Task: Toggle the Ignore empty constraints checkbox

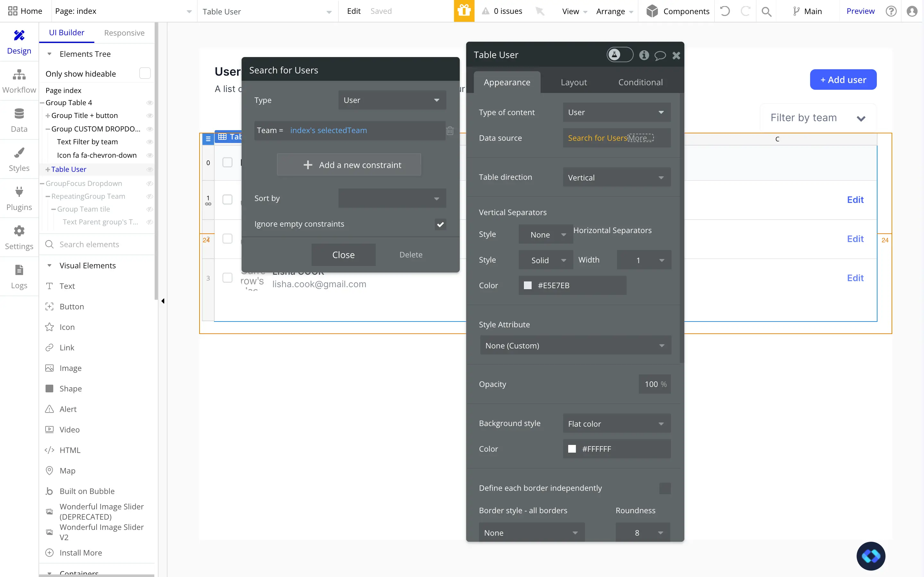Action: click(x=441, y=224)
